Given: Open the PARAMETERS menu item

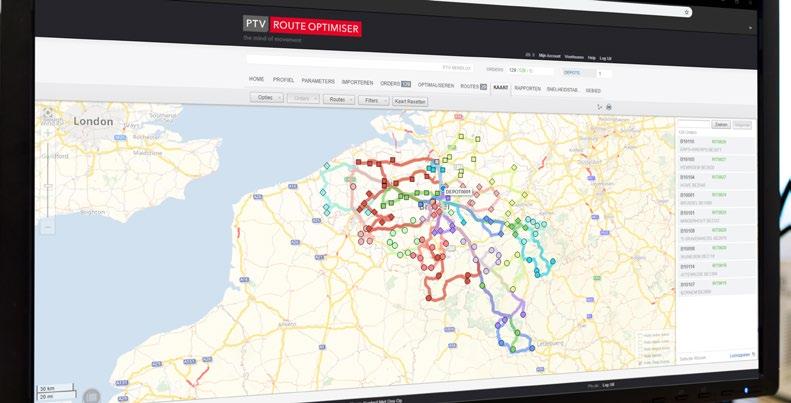Looking at the screenshot, I should point(318,81).
